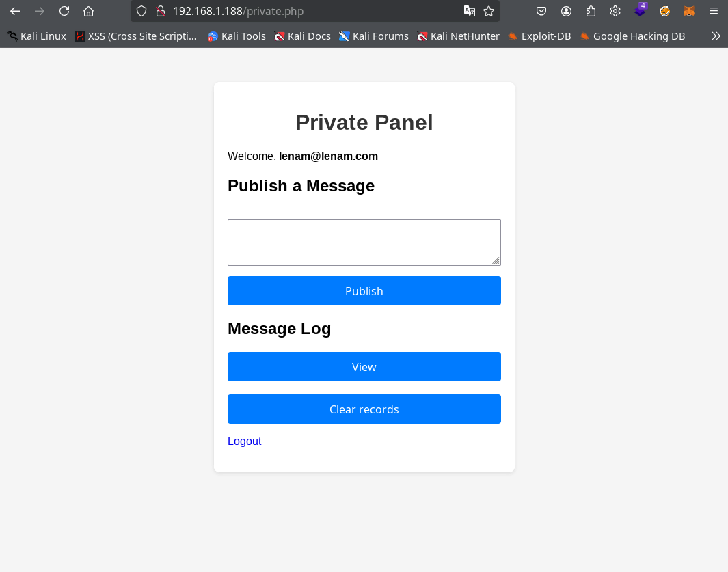Follow the Logout link
The width and height of the screenshot is (728, 572).
tap(244, 441)
